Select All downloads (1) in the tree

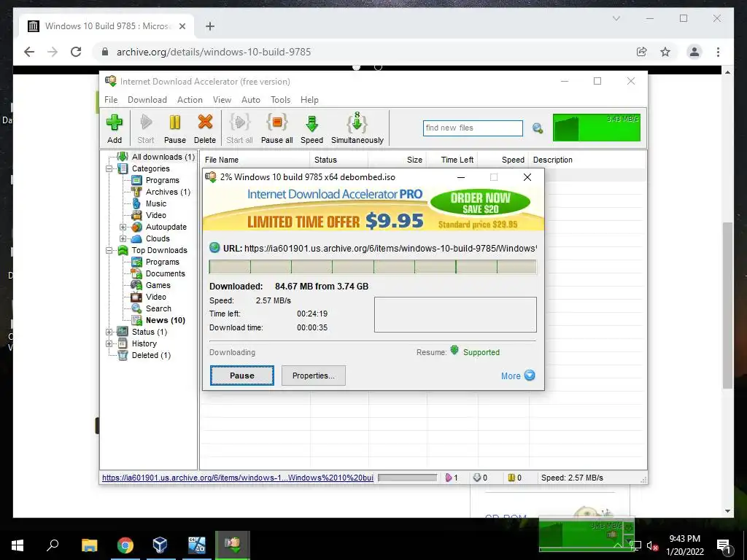[x=163, y=157]
